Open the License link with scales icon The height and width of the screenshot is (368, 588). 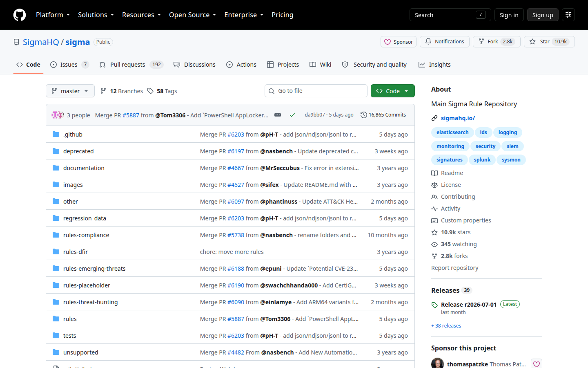[446, 185]
